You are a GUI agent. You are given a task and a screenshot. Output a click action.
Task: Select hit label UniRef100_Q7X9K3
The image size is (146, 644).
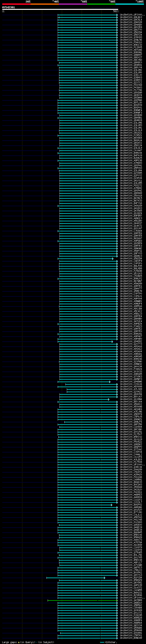tap(131, 376)
